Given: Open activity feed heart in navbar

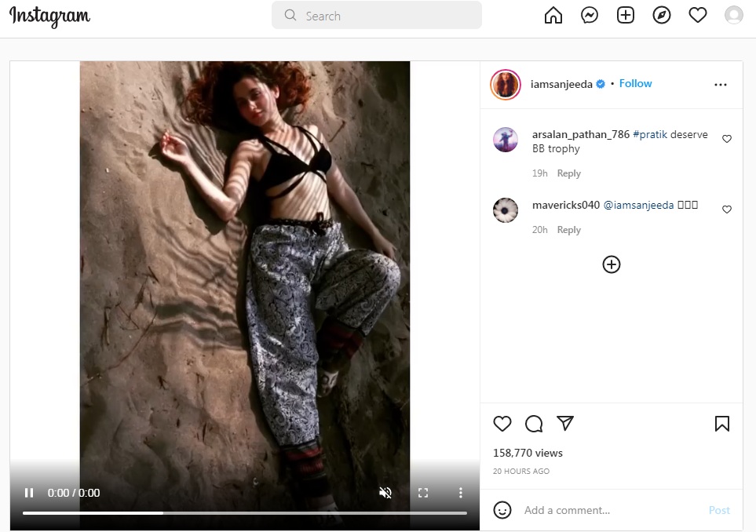Looking at the screenshot, I should (698, 16).
